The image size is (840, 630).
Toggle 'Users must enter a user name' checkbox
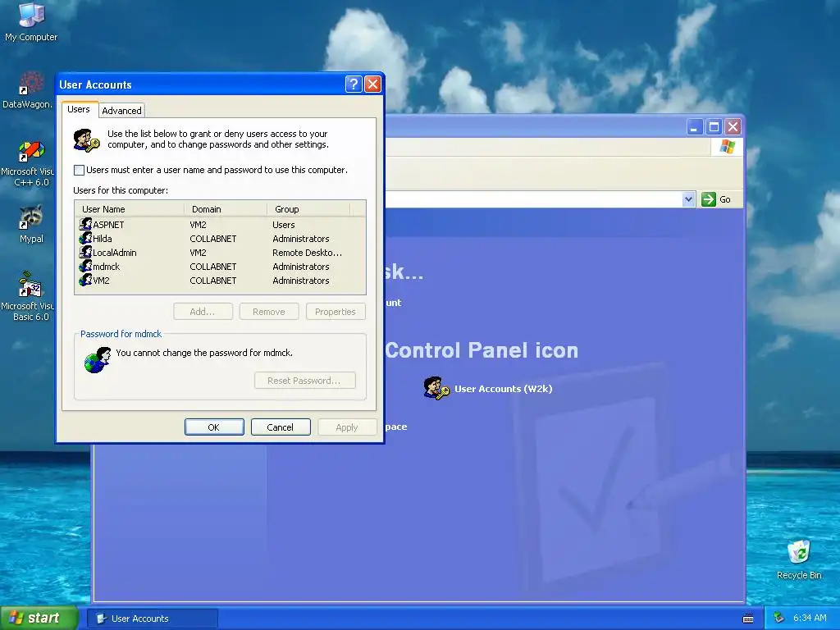coord(80,171)
